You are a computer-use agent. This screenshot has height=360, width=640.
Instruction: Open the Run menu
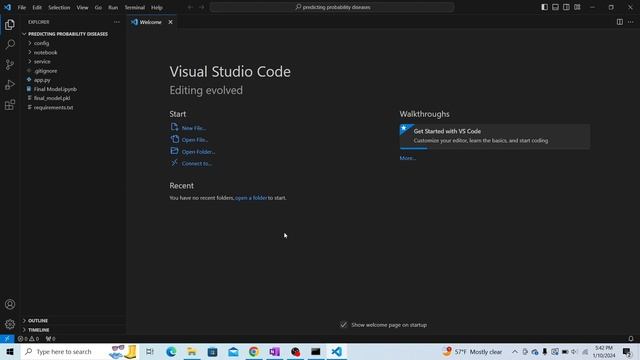[x=113, y=7]
